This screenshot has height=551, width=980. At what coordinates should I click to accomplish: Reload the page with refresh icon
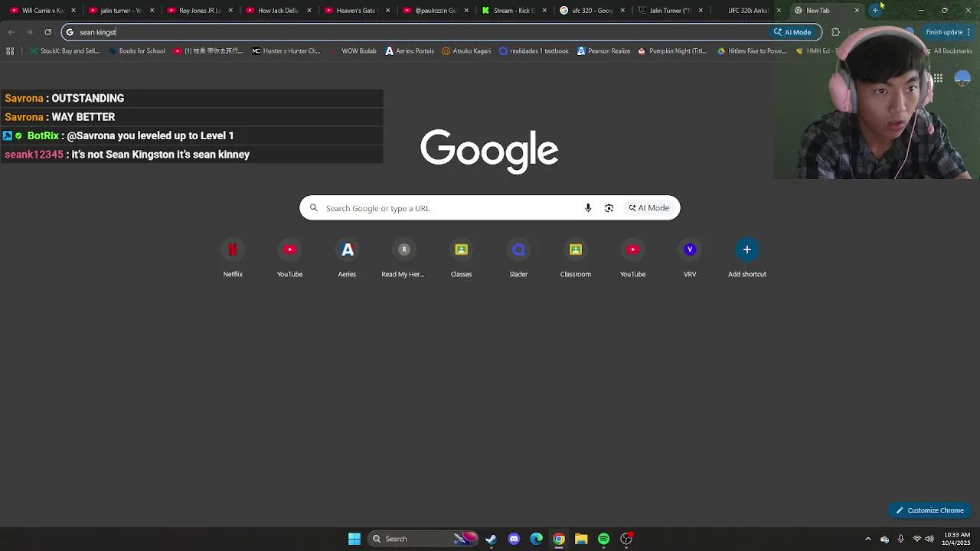(47, 32)
